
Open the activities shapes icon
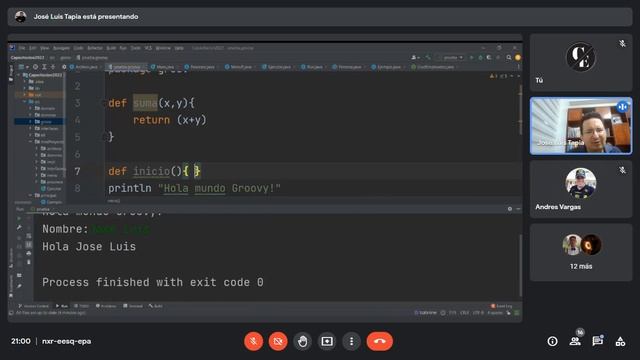click(x=620, y=341)
